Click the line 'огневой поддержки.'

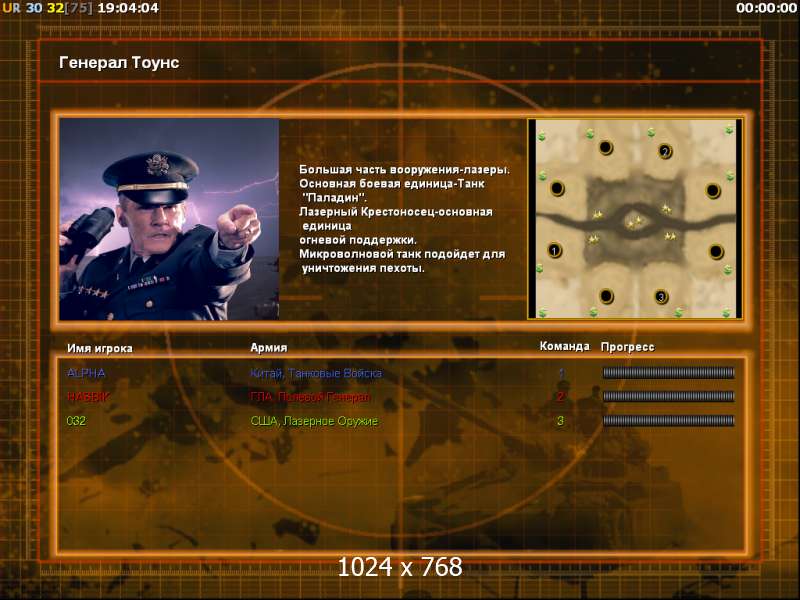click(358, 240)
